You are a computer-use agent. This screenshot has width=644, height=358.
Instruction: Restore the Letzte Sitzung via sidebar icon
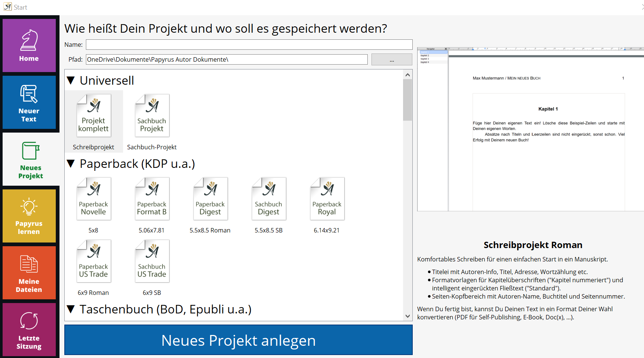point(29,329)
